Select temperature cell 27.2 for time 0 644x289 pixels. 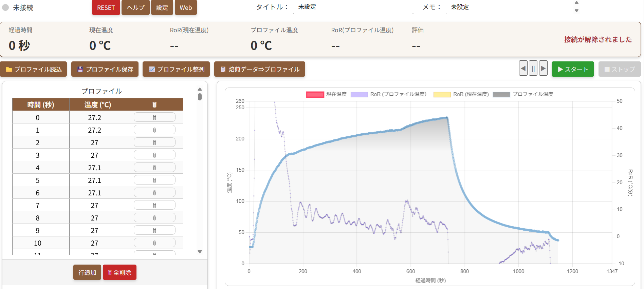(x=98, y=117)
